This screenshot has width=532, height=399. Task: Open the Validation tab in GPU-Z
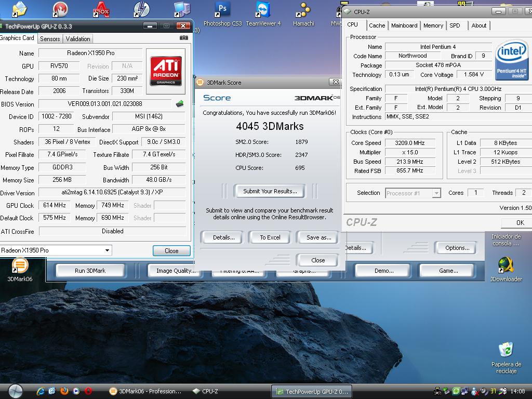click(x=78, y=38)
